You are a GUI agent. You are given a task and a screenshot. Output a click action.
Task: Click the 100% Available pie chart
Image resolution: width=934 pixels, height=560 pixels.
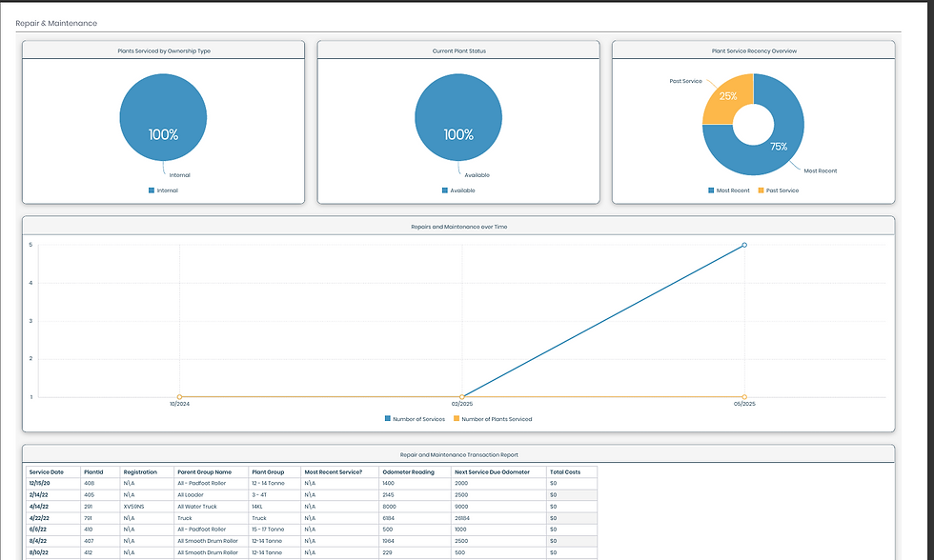point(458,117)
